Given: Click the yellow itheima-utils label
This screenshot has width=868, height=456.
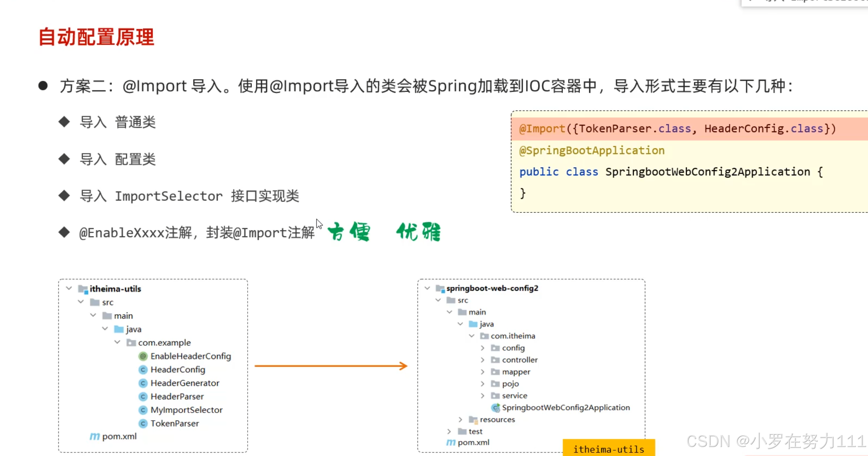Looking at the screenshot, I should coord(608,449).
